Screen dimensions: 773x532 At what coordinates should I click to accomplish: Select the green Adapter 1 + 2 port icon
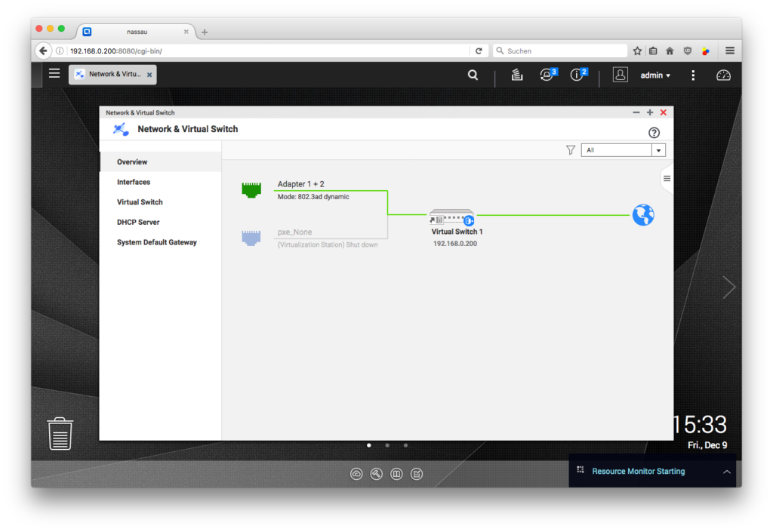coord(251,189)
